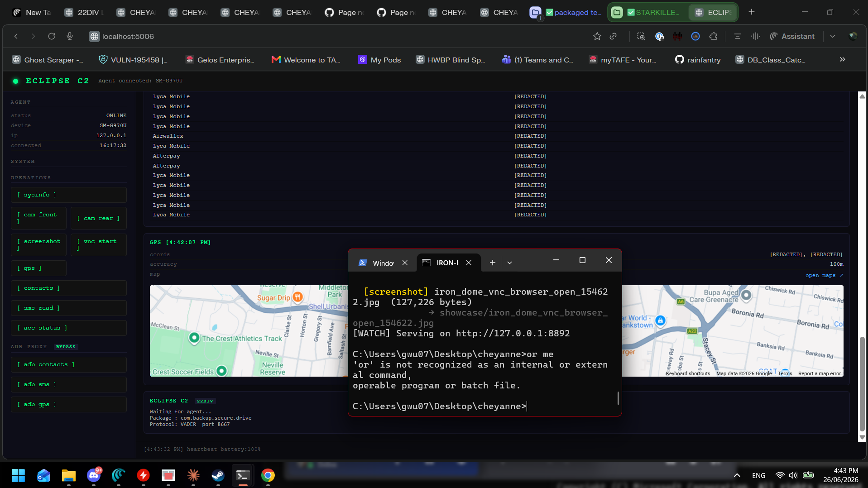Viewport: 868px width, 488px height.
Task: Click the Airwallex SMS row
Action: 497,136
